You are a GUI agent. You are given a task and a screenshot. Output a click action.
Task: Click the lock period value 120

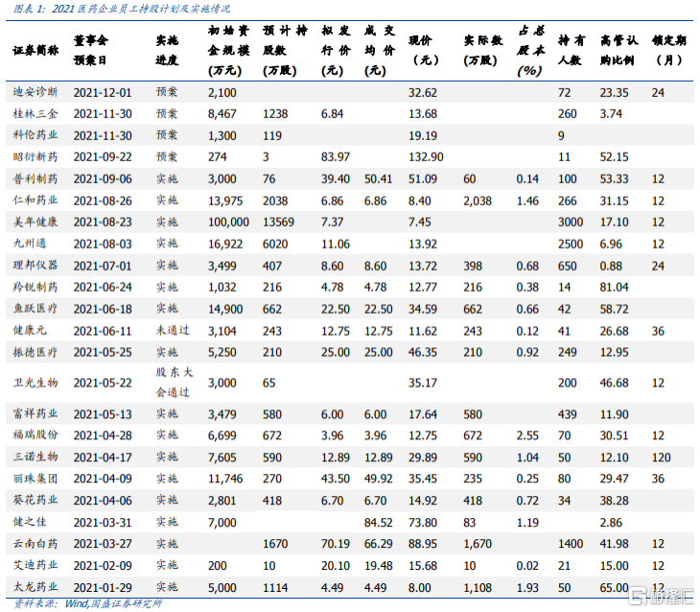point(661,458)
